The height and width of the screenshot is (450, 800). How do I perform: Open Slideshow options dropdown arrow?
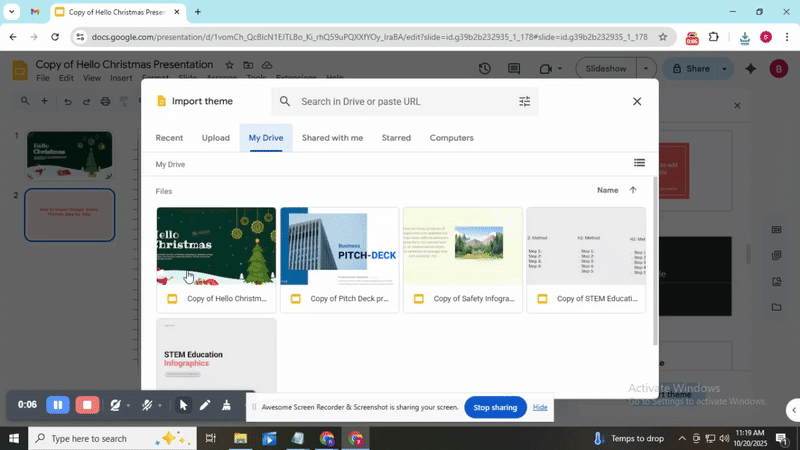pos(647,69)
